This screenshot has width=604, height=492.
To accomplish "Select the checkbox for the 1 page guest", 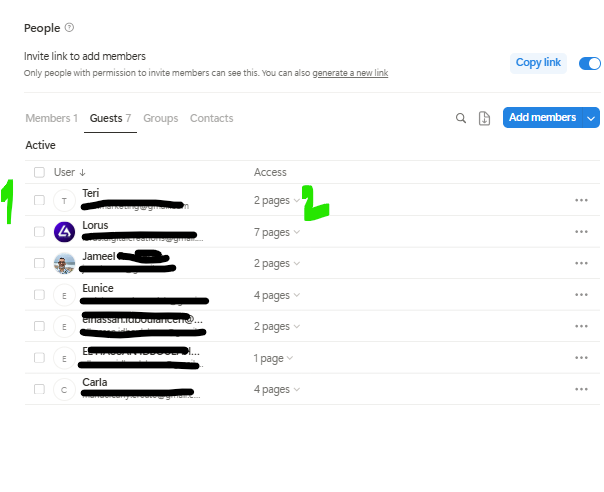I will 39,358.
